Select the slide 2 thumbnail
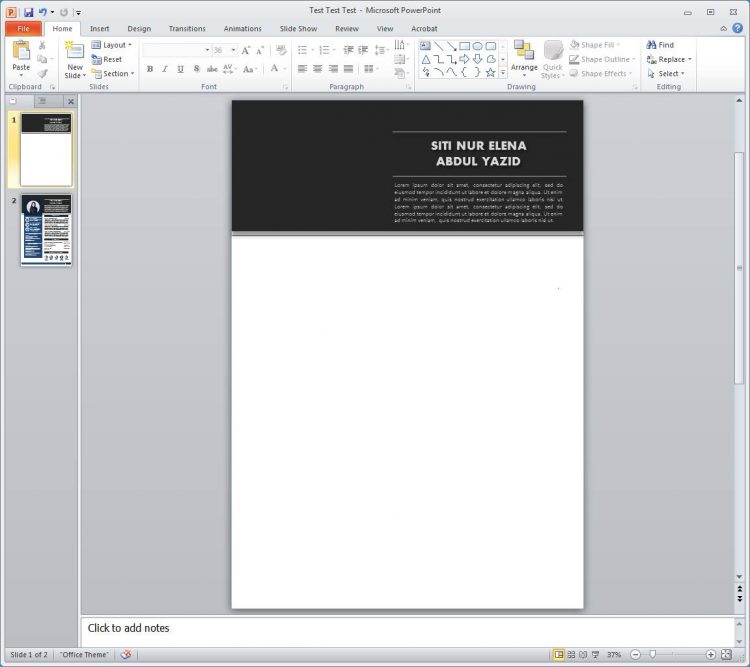Viewport: 750px width, 667px height. tap(46, 230)
